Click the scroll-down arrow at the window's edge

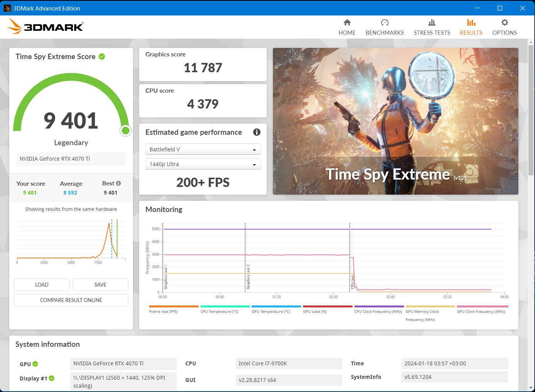(x=531, y=388)
